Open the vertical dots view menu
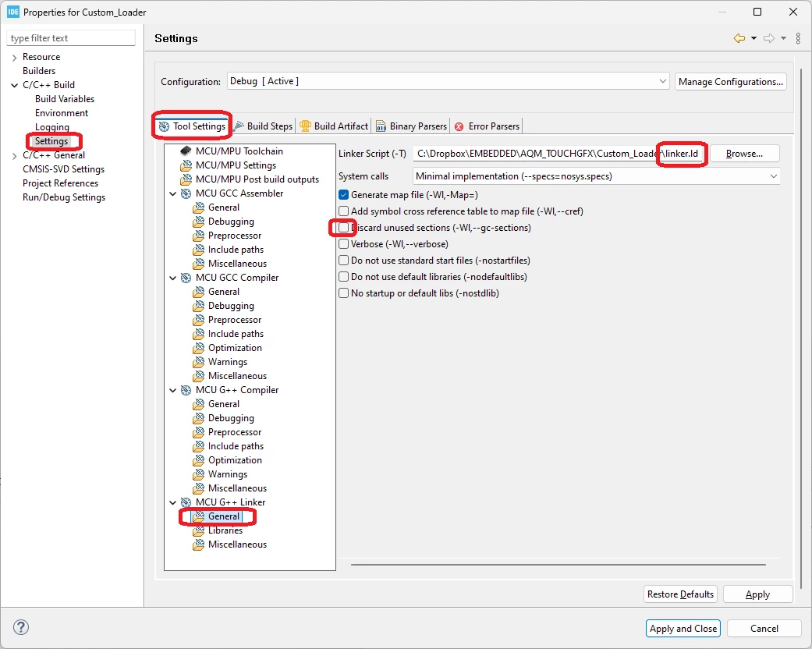This screenshot has width=812, height=649. (x=798, y=38)
